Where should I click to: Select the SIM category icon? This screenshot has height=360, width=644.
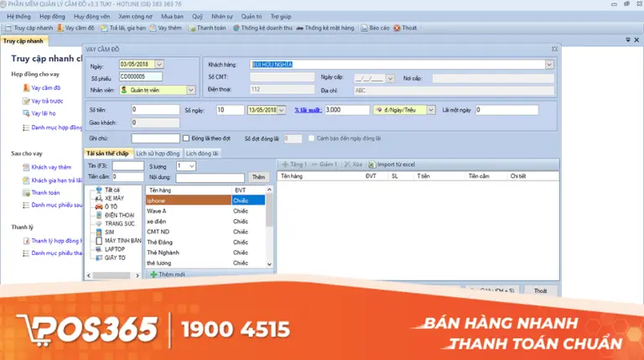(99, 232)
